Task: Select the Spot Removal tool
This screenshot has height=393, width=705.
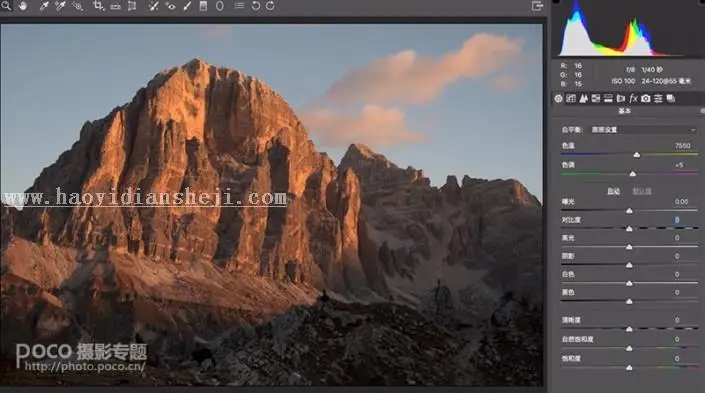Action: [x=154, y=6]
